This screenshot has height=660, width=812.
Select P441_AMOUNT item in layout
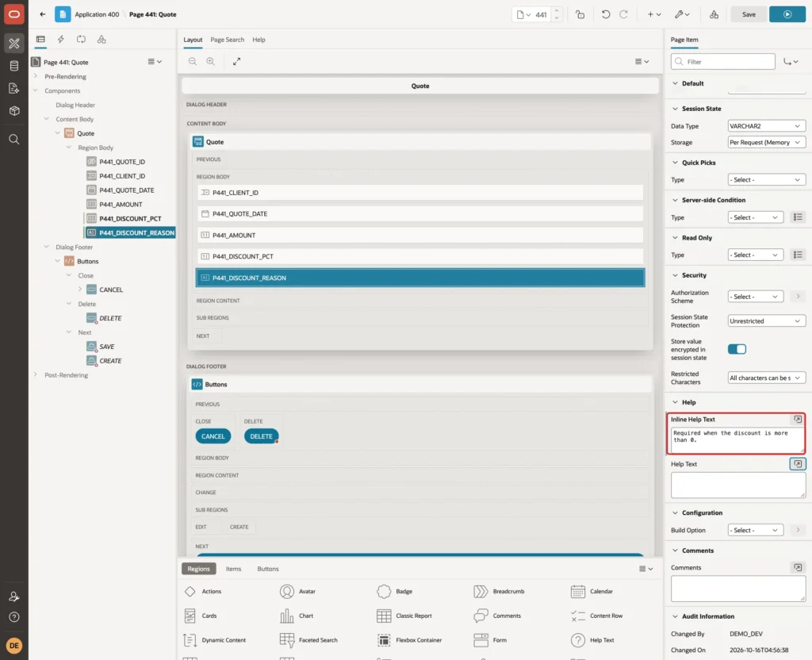[420, 235]
